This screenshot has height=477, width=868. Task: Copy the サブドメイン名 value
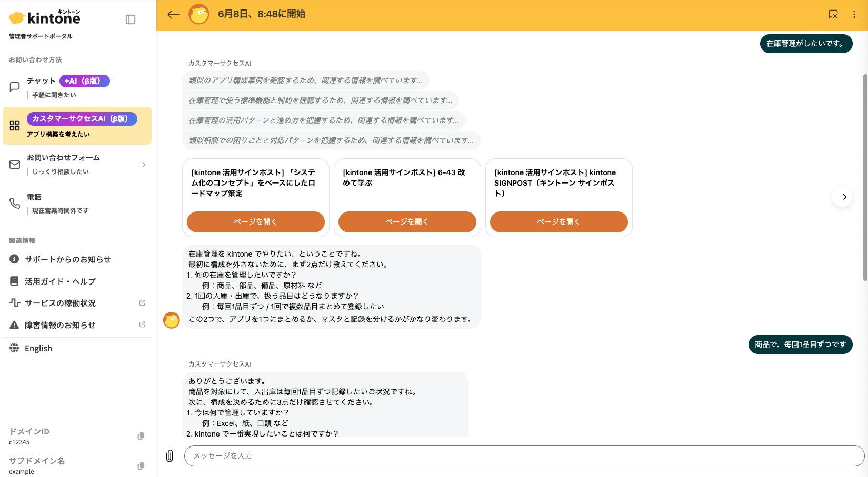tap(141, 466)
